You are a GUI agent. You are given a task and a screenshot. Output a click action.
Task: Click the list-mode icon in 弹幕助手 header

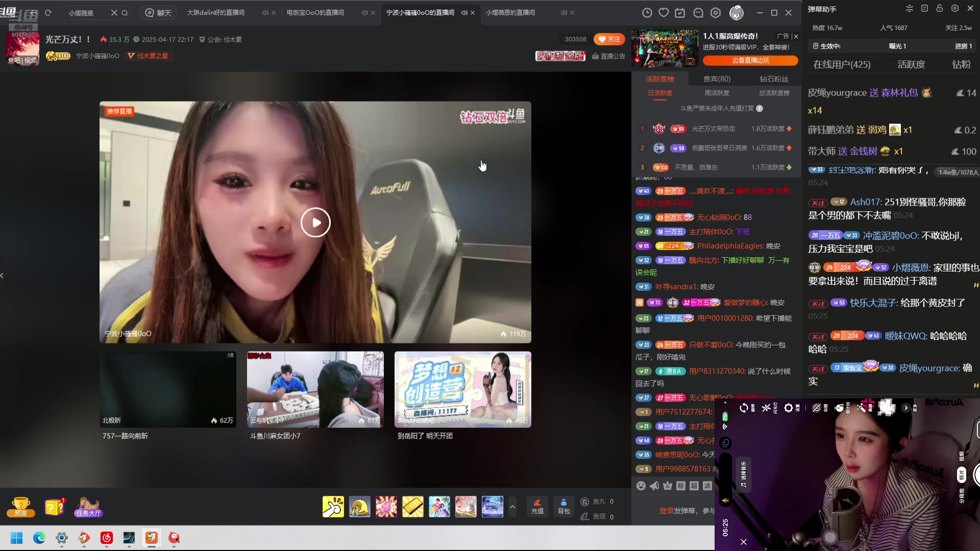pos(924,9)
